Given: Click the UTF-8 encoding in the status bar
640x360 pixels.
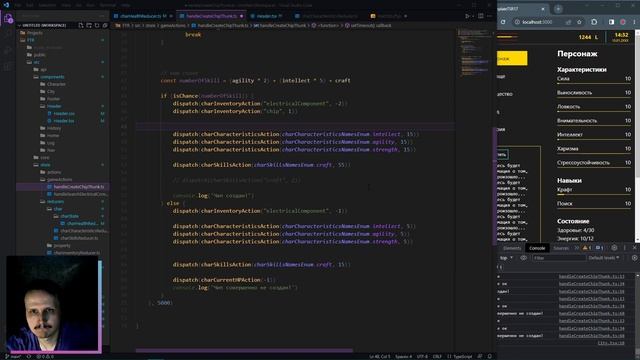Looking at the screenshot, I should pyautogui.click(x=422, y=356).
